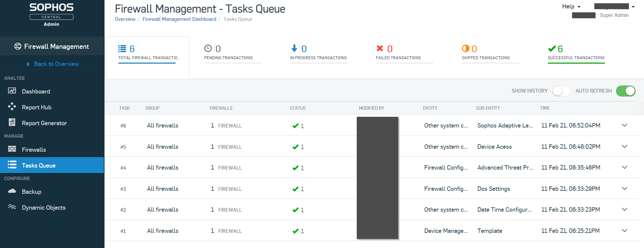Click the Tasks Queue list icon
644x248 pixels.
(12, 165)
